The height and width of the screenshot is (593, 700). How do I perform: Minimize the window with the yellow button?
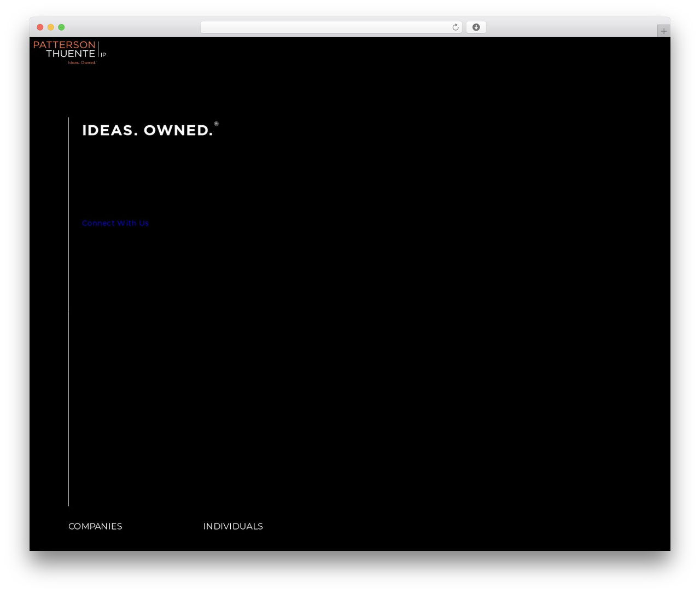click(51, 27)
